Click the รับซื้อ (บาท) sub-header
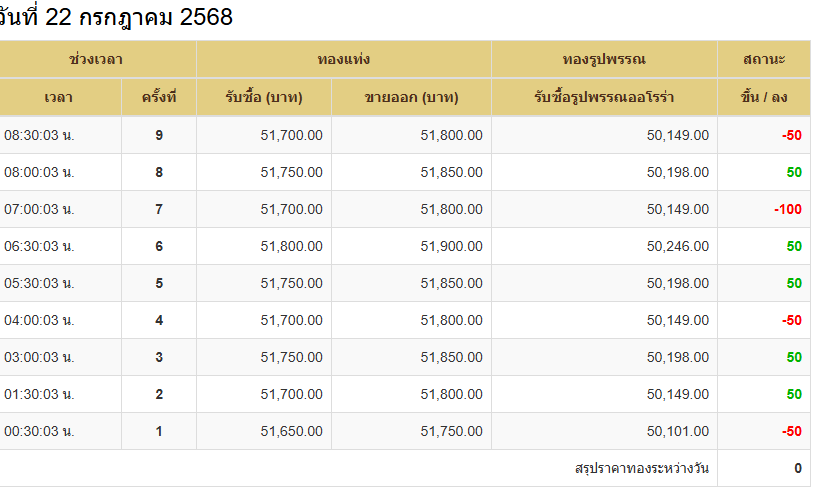Screen dimensions: 813x488 pyautogui.click(x=264, y=97)
